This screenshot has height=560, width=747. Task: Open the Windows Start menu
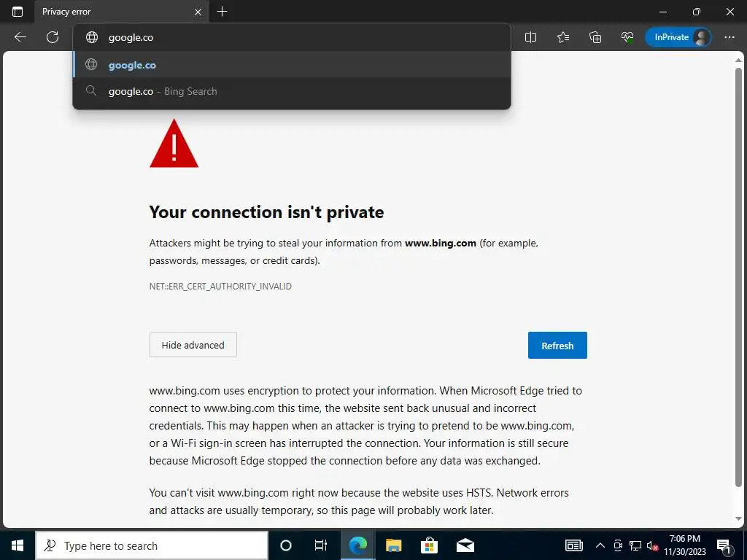(x=18, y=545)
